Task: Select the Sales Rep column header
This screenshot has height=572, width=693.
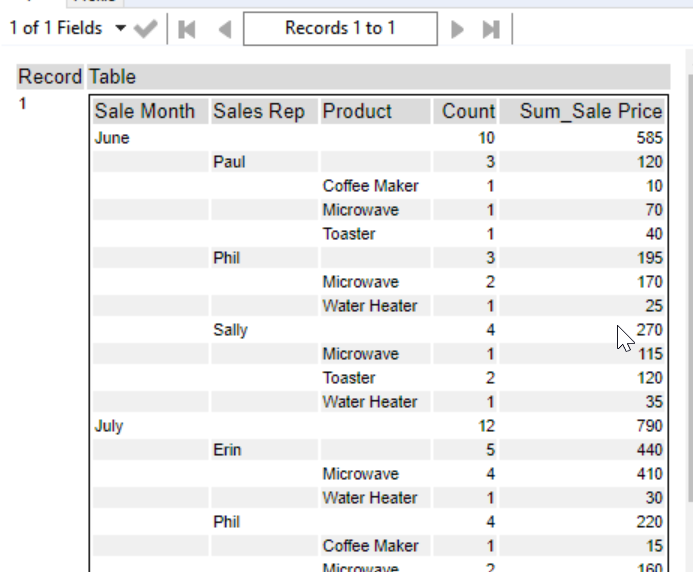Action: coord(259,111)
